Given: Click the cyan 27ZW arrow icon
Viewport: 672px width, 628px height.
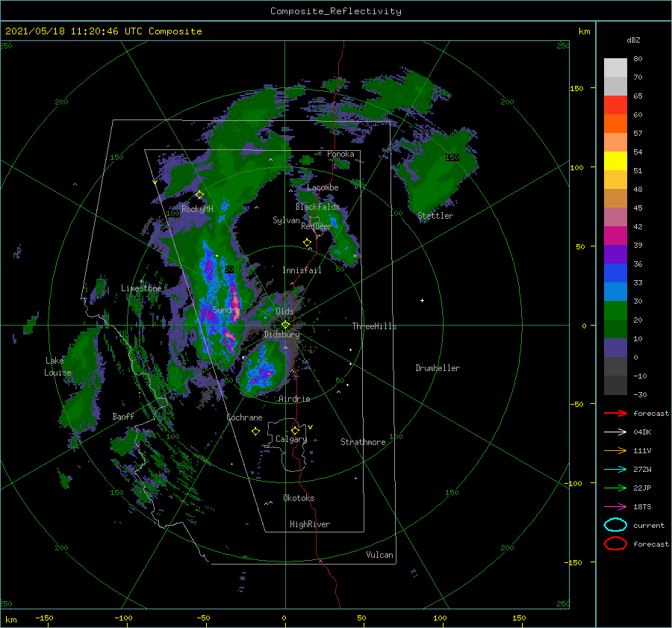Looking at the screenshot, I should pos(615,470).
